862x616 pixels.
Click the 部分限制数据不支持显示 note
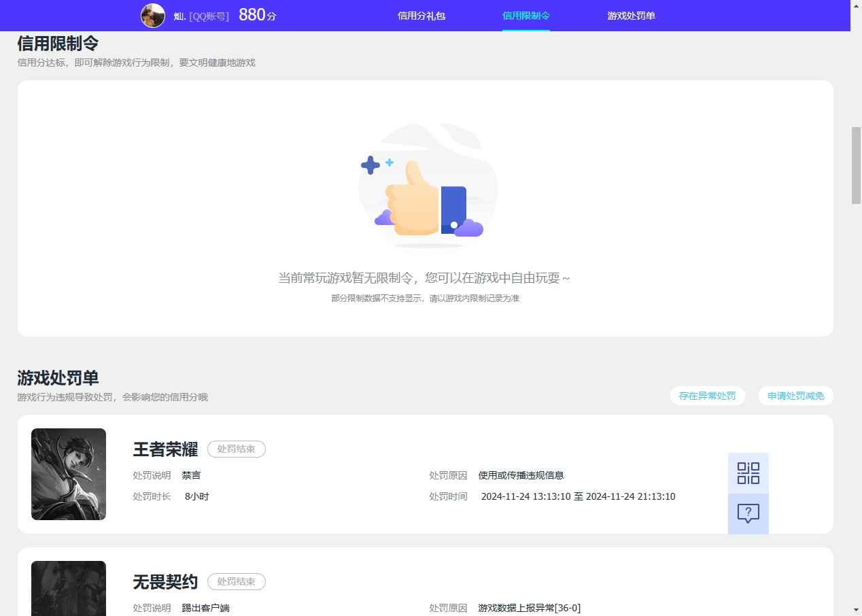tap(425, 298)
